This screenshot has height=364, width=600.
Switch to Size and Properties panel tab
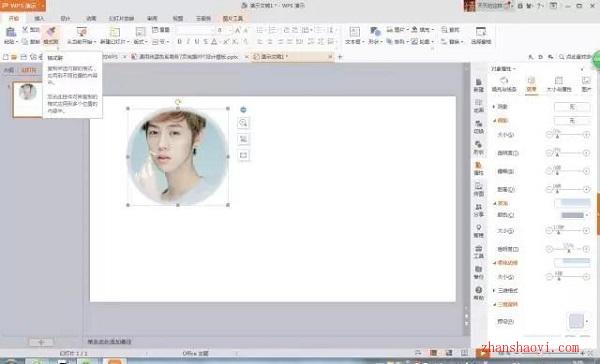pos(559,84)
